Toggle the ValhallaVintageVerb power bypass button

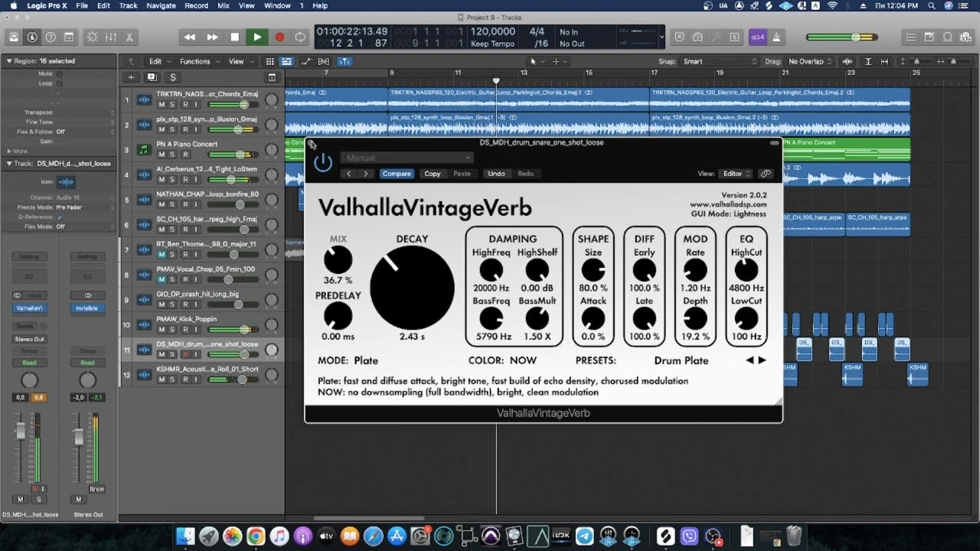(323, 162)
